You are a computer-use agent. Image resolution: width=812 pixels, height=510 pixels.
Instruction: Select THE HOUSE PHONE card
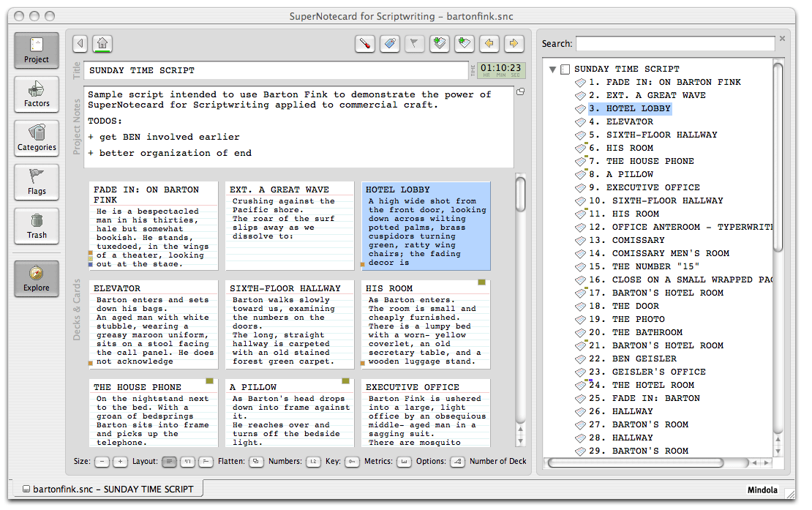click(154, 413)
